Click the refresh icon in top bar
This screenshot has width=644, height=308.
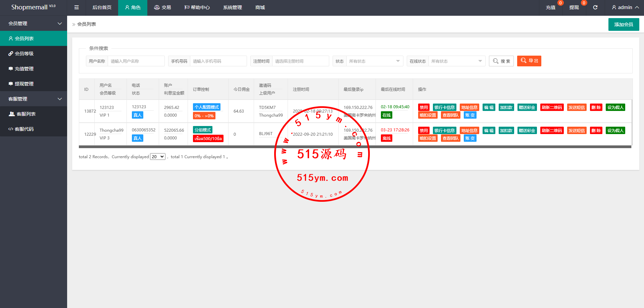click(595, 7)
